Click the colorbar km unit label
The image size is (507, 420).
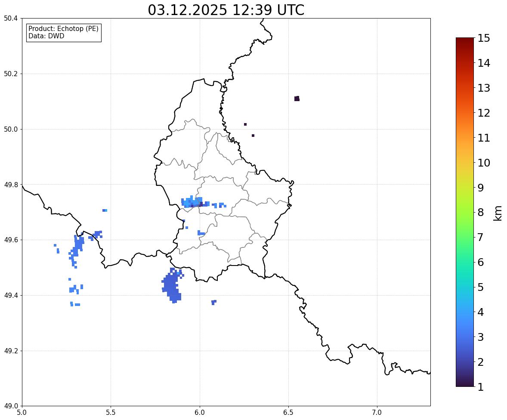pos(498,213)
